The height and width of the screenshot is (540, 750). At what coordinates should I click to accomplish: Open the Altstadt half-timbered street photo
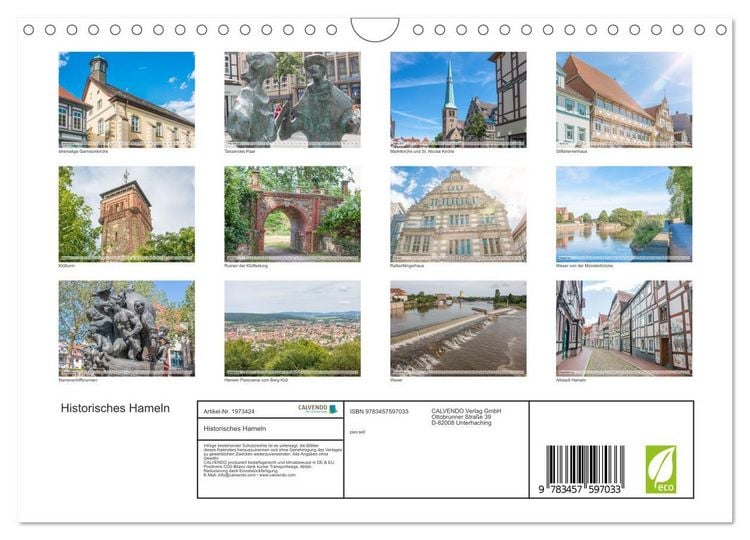(624, 328)
